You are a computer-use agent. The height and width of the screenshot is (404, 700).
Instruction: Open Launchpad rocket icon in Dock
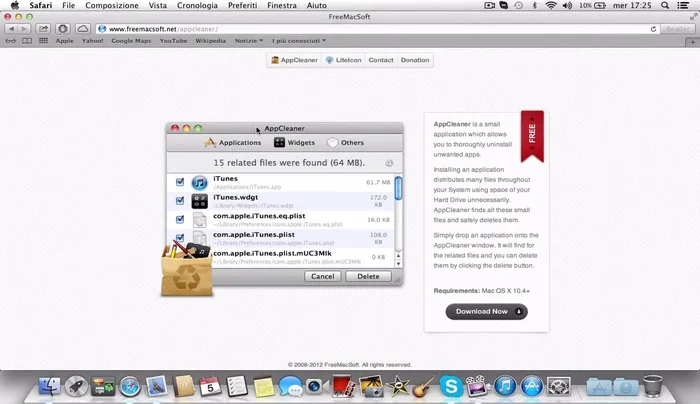76,386
